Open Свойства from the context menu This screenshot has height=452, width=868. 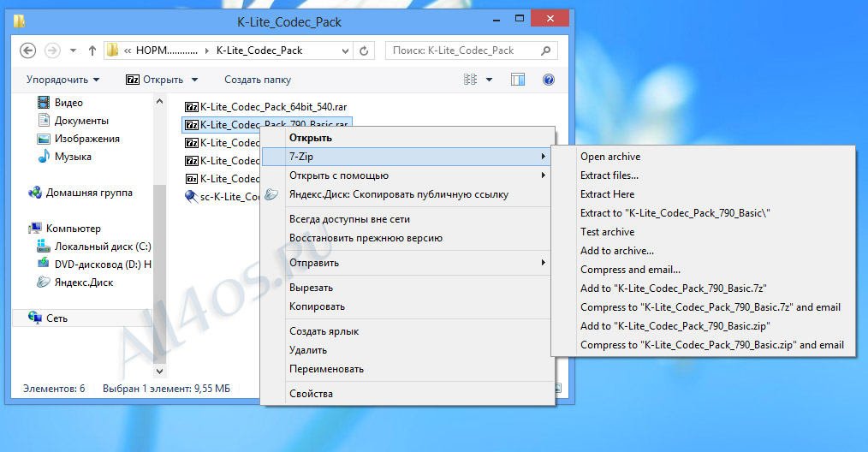click(407, 395)
